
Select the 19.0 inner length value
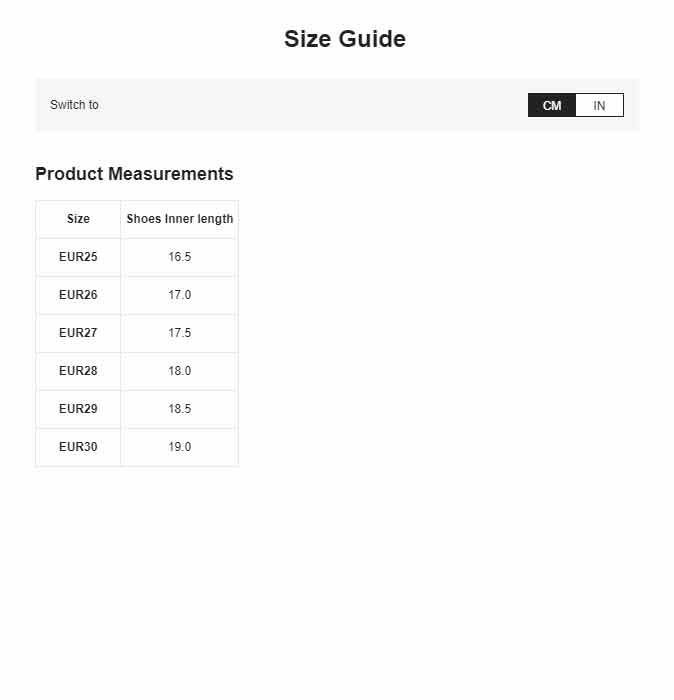[x=179, y=446]
